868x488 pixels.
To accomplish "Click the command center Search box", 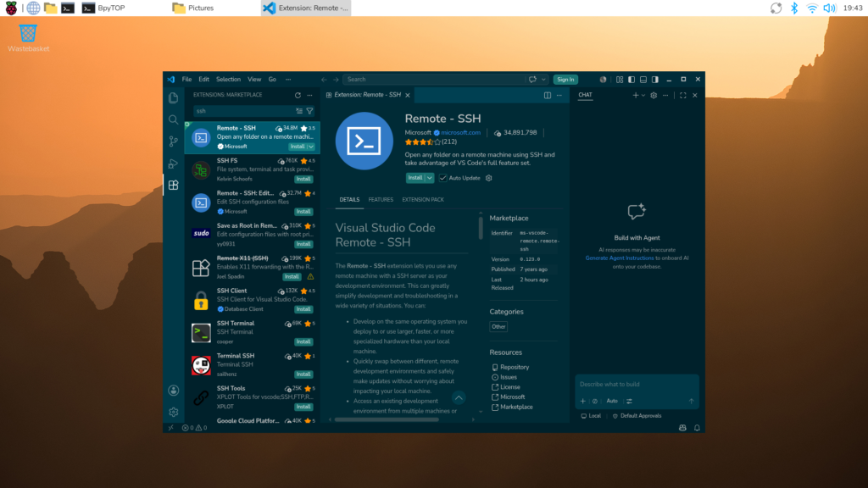I will [x=433, y=80].
